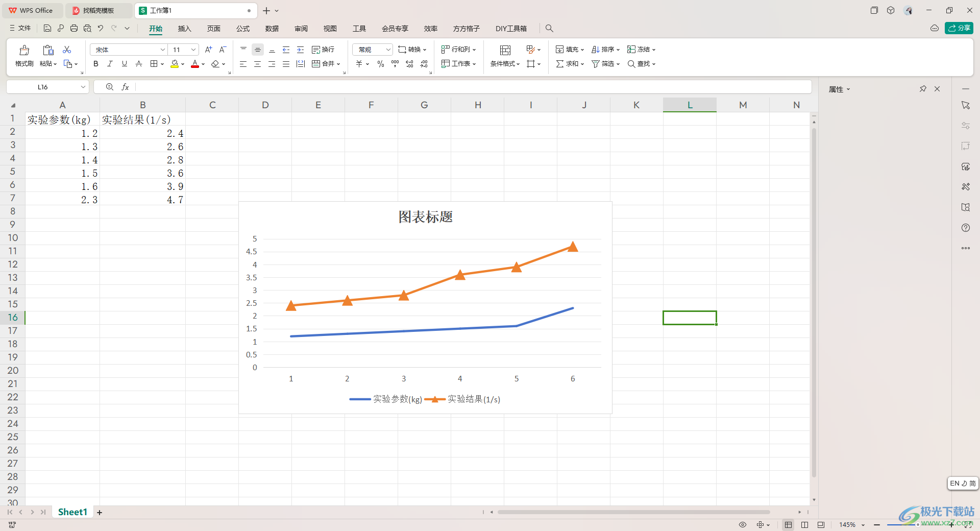The image size is (980, 531).
Task: Click the Save icon in quick toolbar
Action: pyautogui.click(x=47, y=29)
